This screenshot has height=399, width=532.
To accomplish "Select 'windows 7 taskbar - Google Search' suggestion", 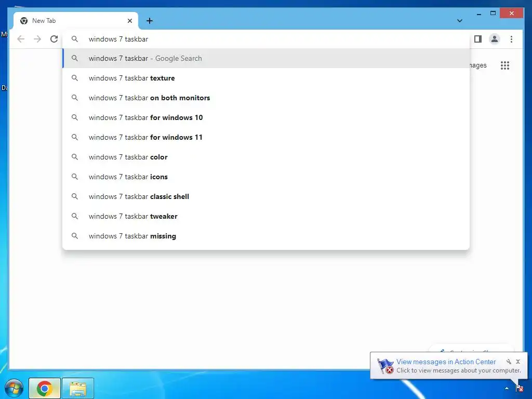I will [266, 58].
